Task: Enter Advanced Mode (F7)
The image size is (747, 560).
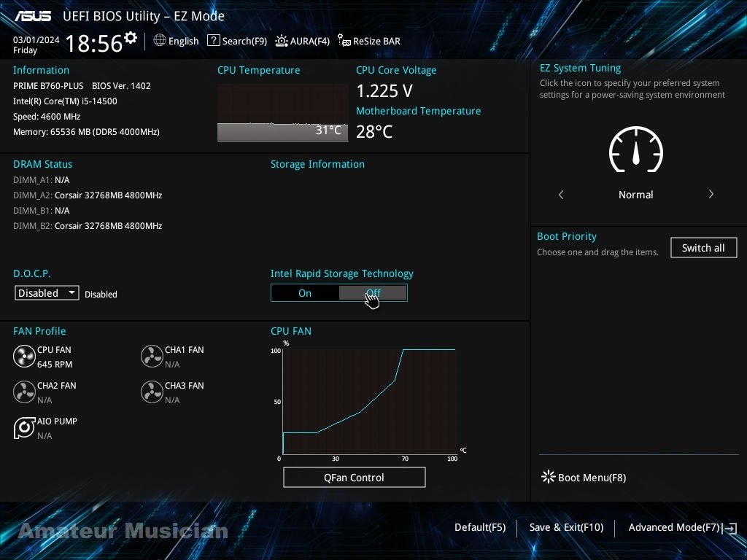Action: [673, 527]
